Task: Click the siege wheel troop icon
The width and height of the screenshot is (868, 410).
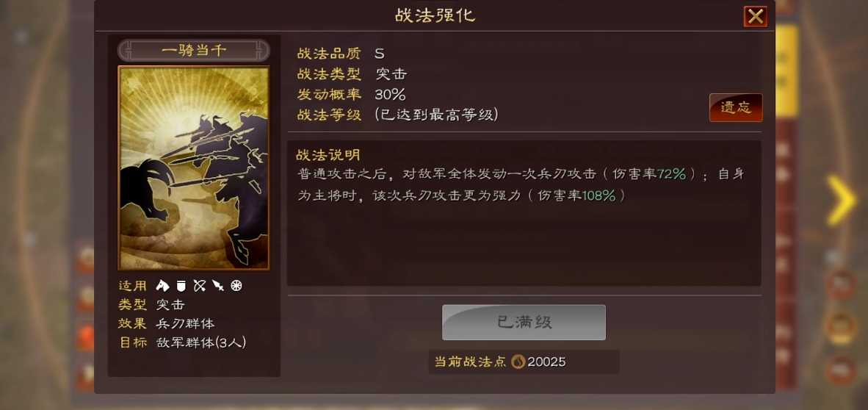Action: tap(236, 286)
